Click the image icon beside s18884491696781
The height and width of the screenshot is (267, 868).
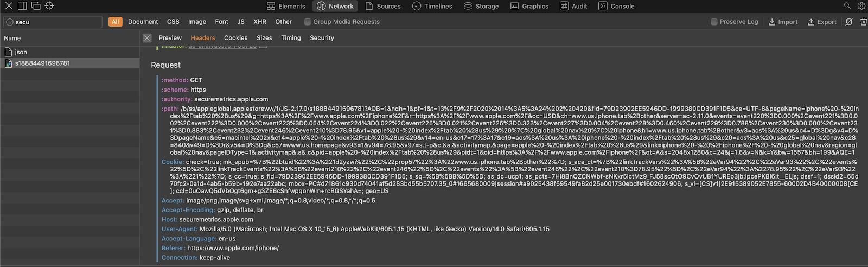[x=8, y=63]
